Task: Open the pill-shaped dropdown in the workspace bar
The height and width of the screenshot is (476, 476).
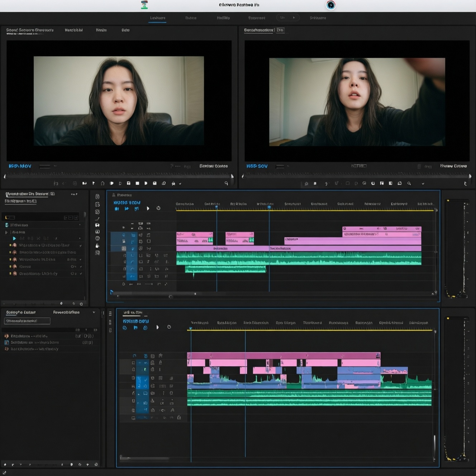Action: click(288, 18)
